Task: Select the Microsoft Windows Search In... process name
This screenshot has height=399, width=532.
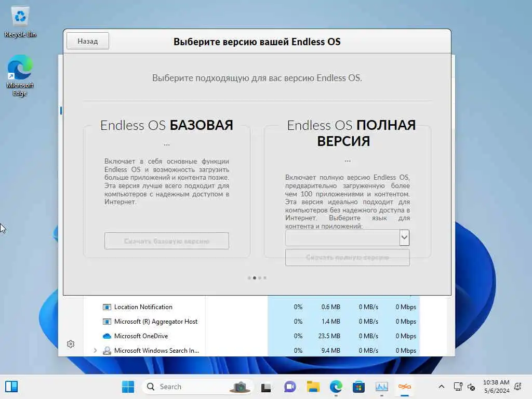Action: 156,351
